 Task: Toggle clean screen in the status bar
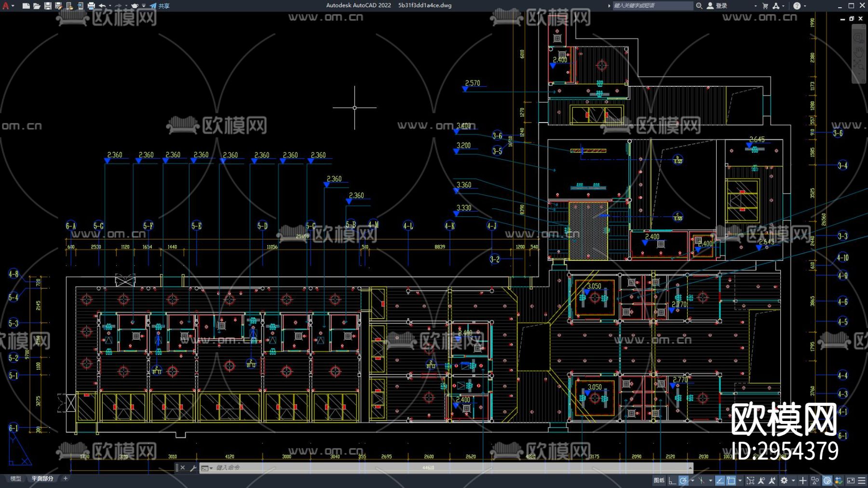click(x=851, y=480)
